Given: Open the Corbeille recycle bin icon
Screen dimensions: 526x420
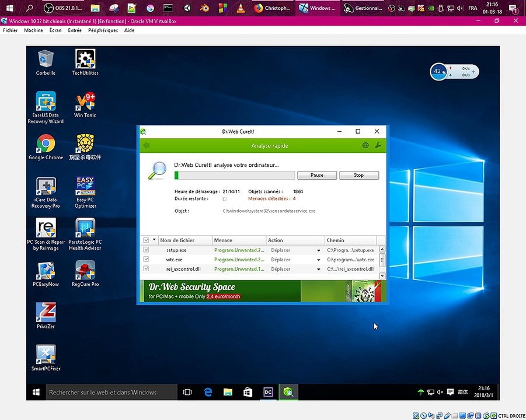Looking at the screenshot, I should [x=46, y=62].
